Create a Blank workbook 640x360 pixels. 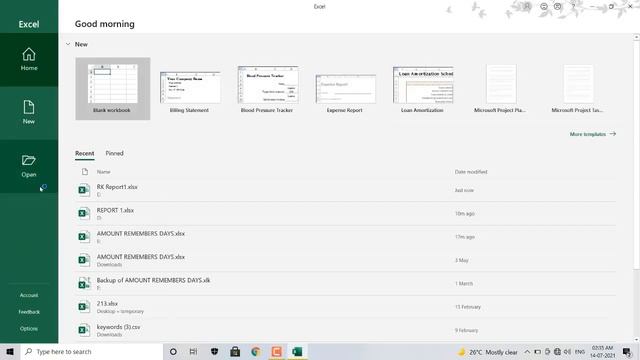tap(113, 89)
